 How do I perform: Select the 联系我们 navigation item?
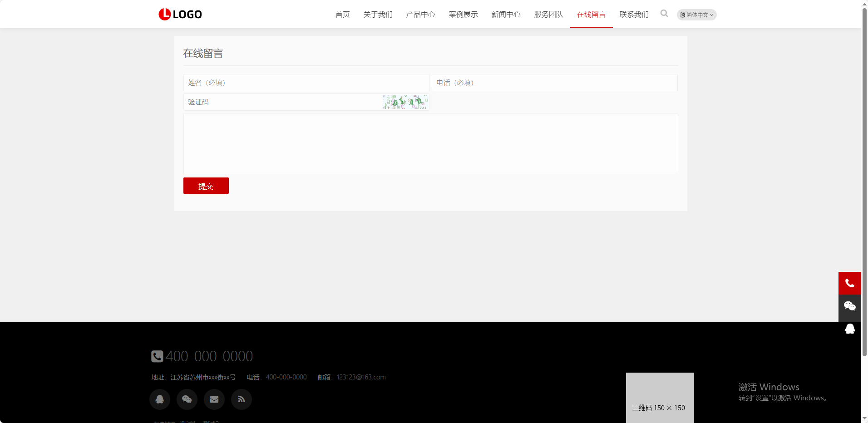[634, 15]
